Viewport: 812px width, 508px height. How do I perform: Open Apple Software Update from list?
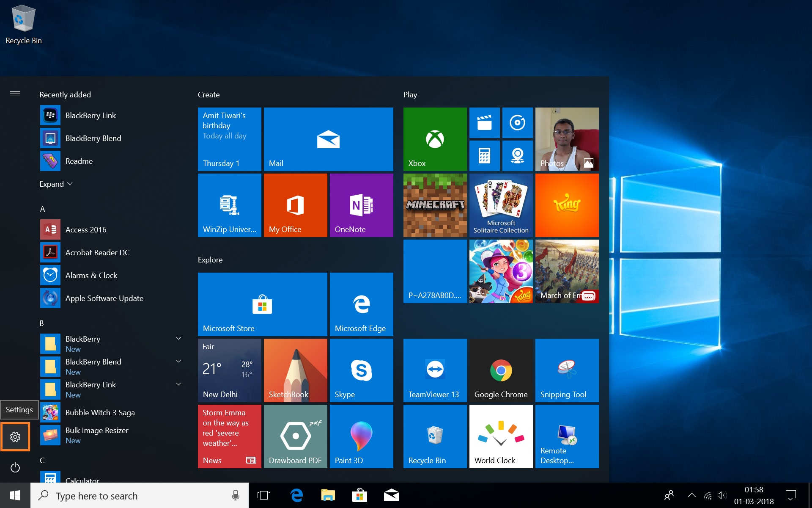coord(112,298)
